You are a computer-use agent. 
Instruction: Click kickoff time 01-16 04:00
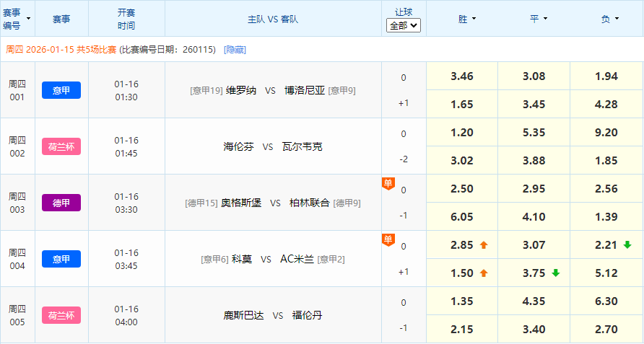coord(126,315)
